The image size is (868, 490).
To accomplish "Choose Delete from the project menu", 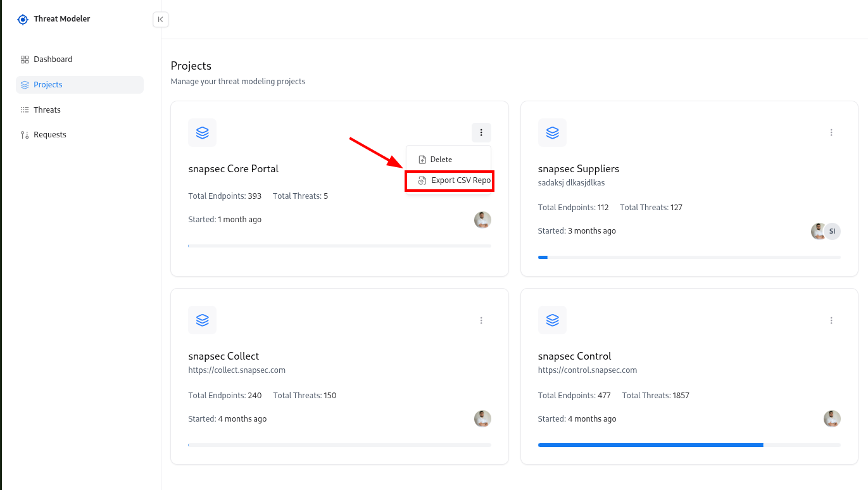I will 448,160.
